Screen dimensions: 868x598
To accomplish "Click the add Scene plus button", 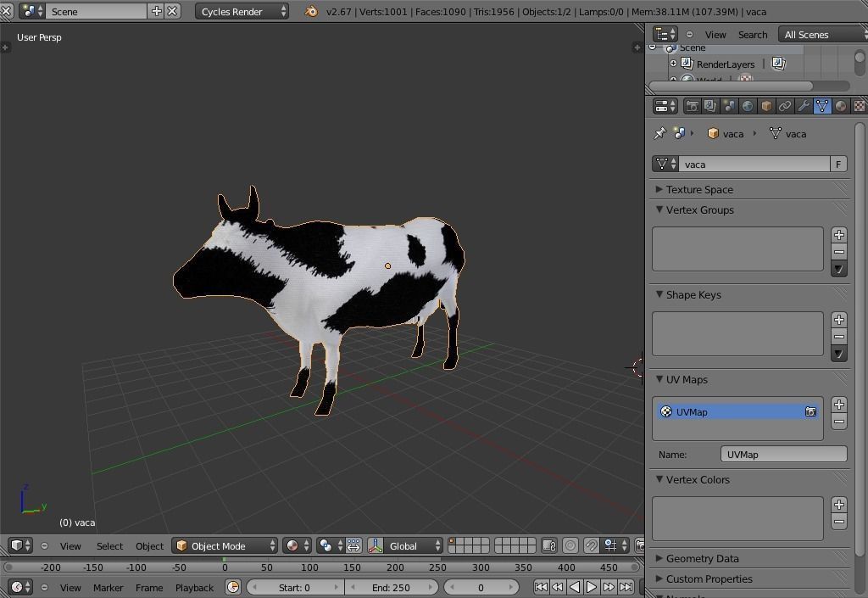I will (x=157, y=11).
